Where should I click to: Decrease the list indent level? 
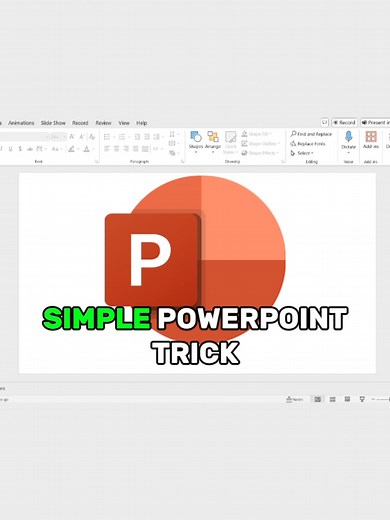coord(137,137)
